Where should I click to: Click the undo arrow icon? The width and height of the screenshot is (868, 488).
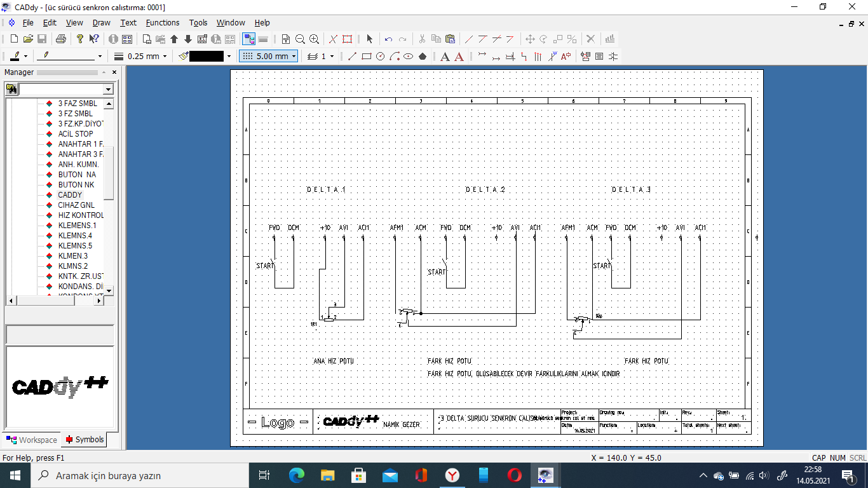click(x=388, y=39)
